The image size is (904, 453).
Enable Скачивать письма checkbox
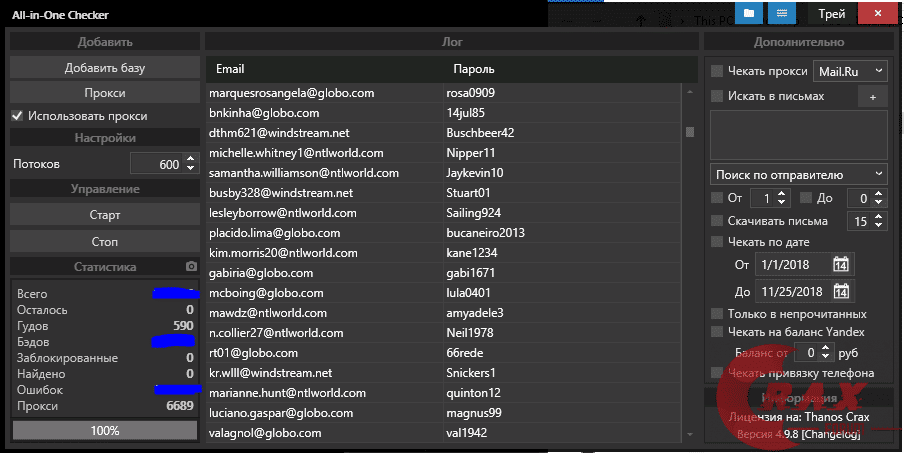[x=717, y=221]
